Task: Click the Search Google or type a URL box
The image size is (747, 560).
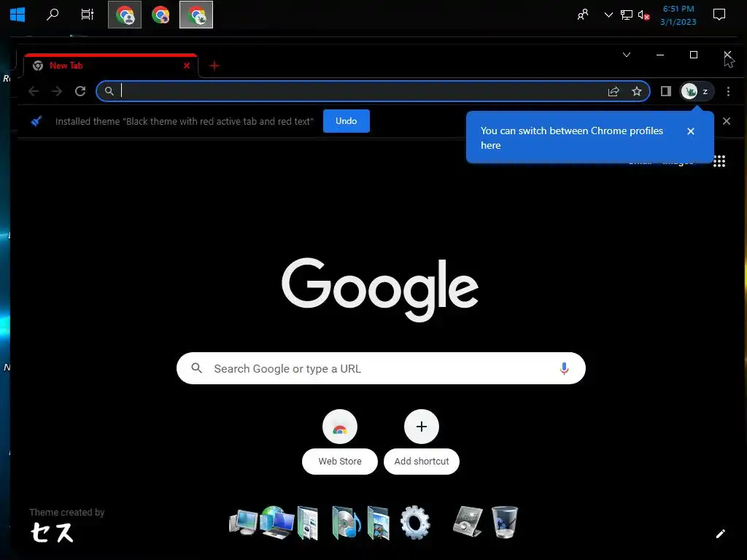Action: click(x=381, y=368)
